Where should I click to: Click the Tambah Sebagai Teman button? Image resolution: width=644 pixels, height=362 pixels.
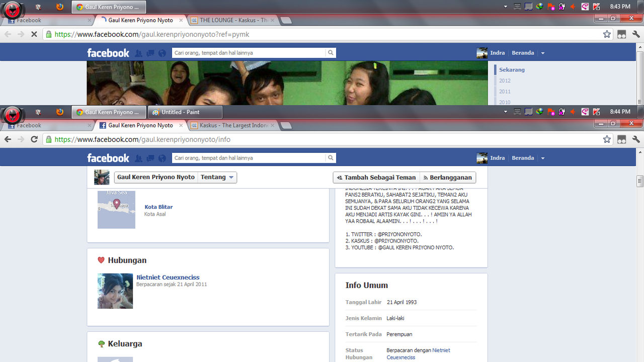pos(376,177)
